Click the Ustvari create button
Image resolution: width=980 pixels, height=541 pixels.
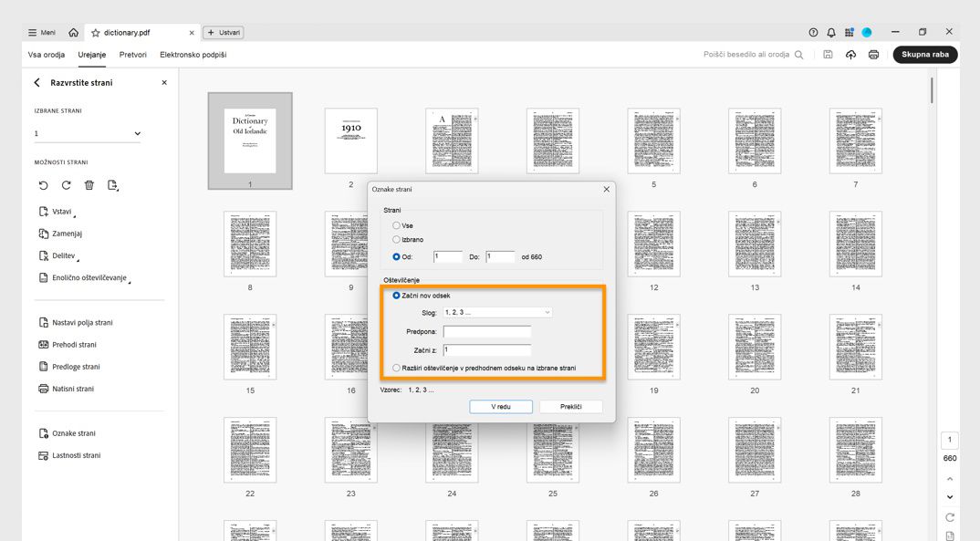(x=224, y=33)
